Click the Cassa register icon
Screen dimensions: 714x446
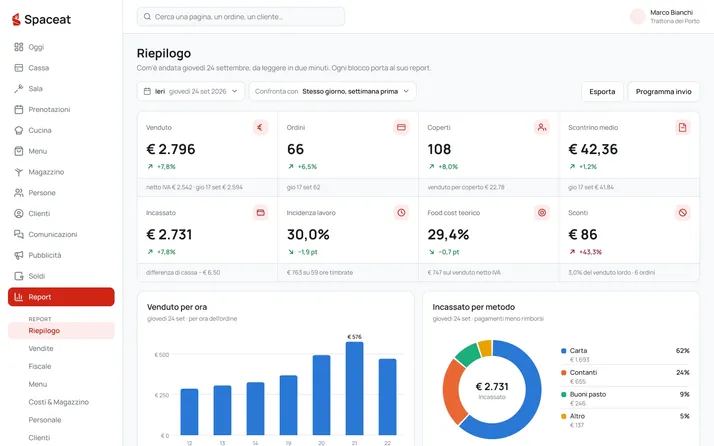click(19, 68)
